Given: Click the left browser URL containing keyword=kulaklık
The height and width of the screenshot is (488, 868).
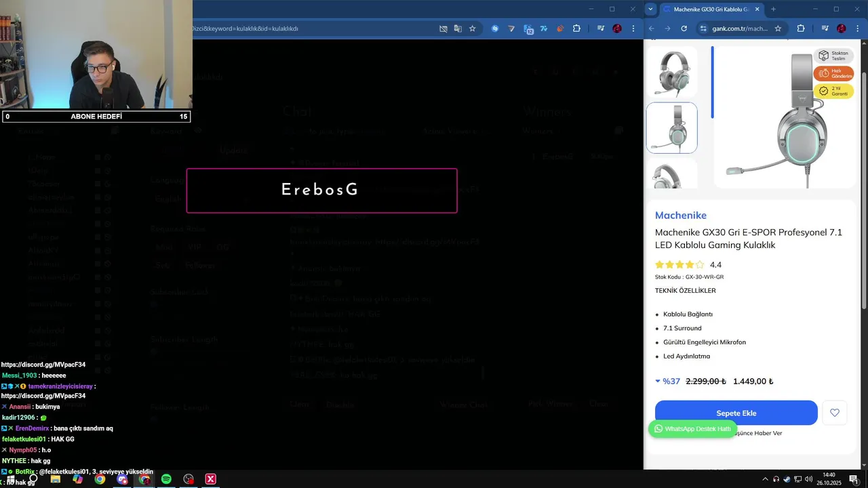Looking at the screenshot, I should (245, 28).
